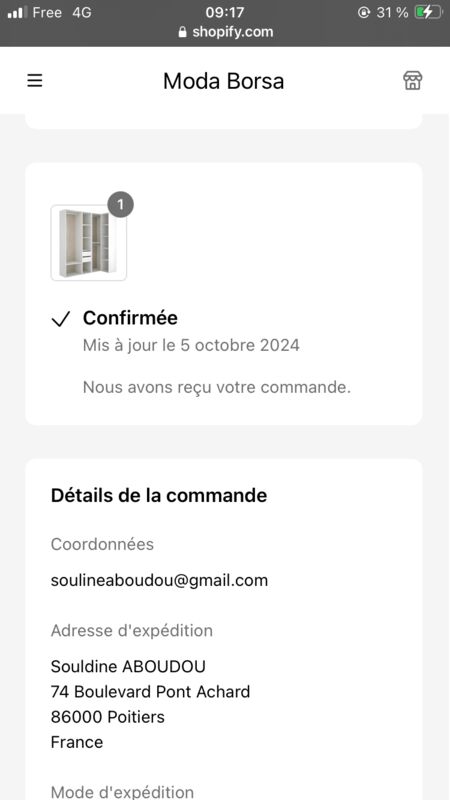
Task: Tap the Confirmée checkmark icon
Action: pyautogui.click(x=61, y=319)
